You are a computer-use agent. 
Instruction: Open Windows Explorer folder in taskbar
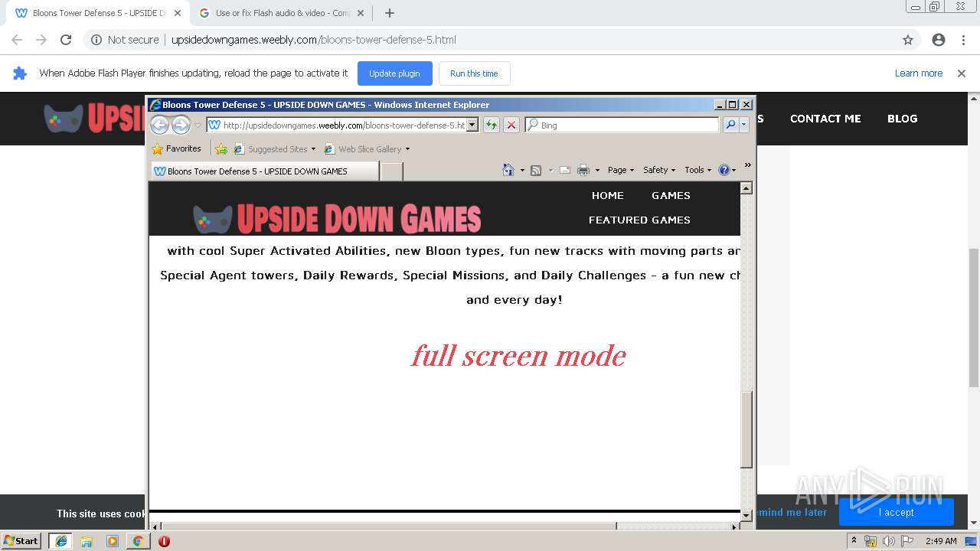click(87, 541)
